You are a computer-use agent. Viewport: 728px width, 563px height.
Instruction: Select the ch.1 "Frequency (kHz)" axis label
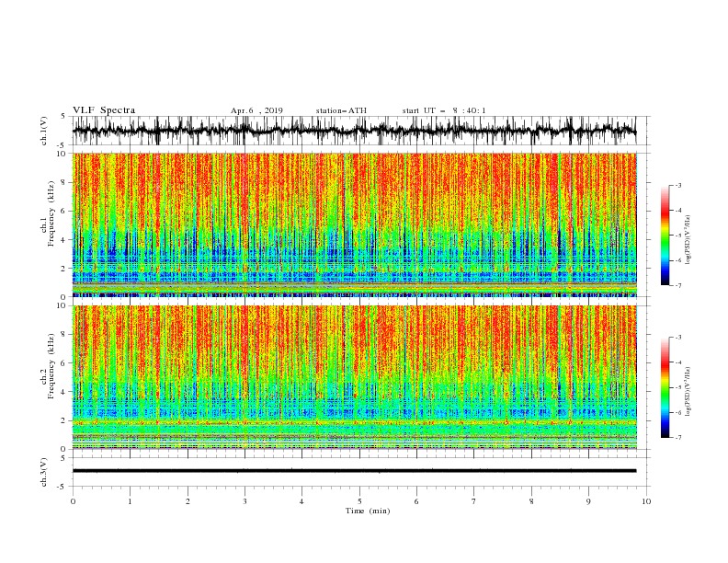tap(51, 212)
